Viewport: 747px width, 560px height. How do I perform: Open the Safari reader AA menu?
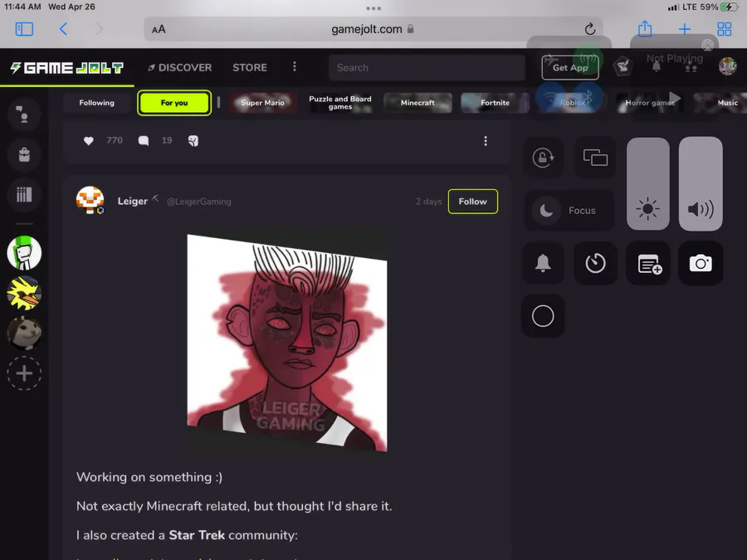pyautogui.click(x=159, y=30)
